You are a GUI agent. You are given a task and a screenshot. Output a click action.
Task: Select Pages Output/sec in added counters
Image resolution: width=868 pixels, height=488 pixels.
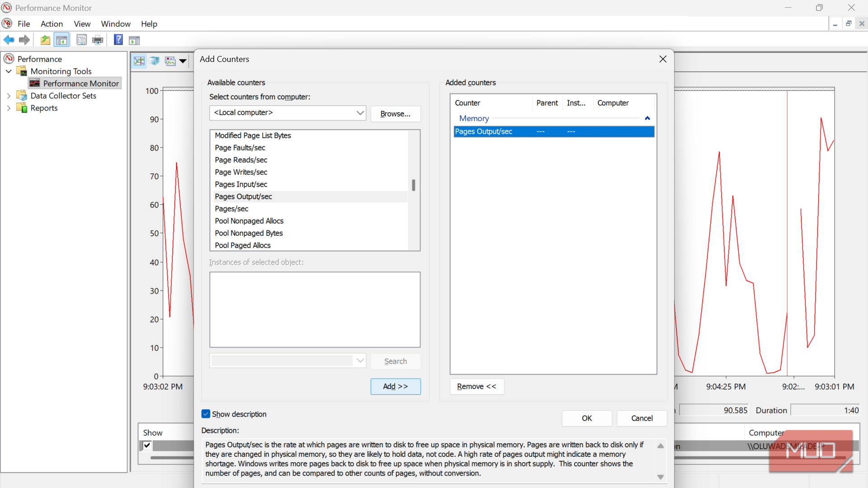[554, 131]
